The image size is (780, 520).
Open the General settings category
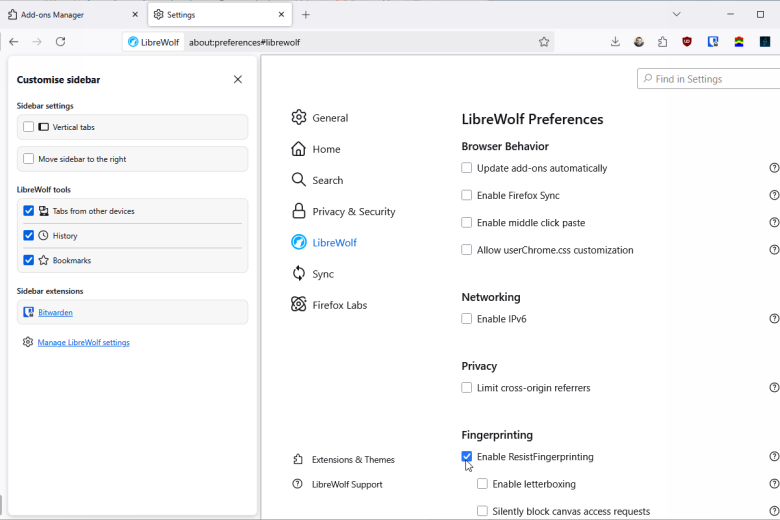(320, 117)
